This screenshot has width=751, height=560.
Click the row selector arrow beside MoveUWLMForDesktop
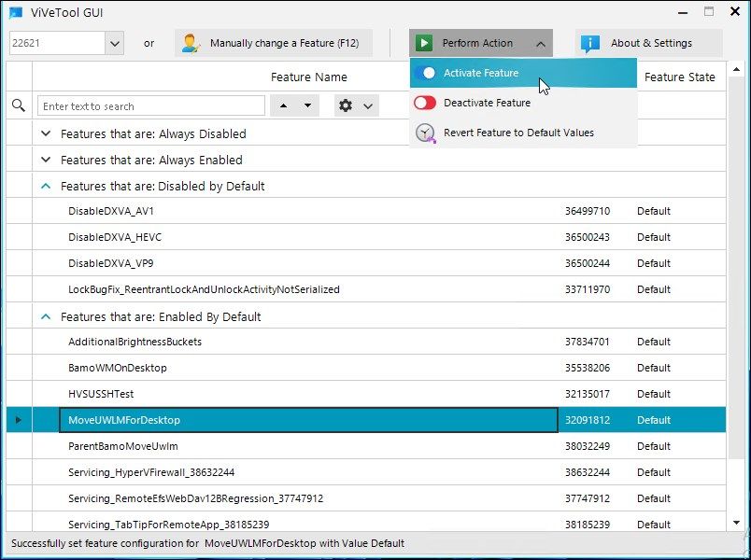(20, 420)
